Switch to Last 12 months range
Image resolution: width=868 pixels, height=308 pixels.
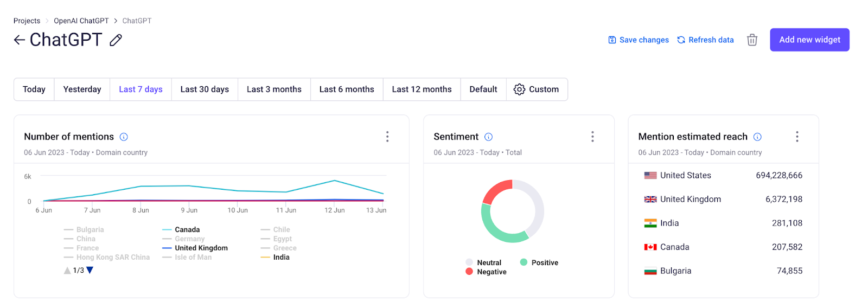point(422,89)
